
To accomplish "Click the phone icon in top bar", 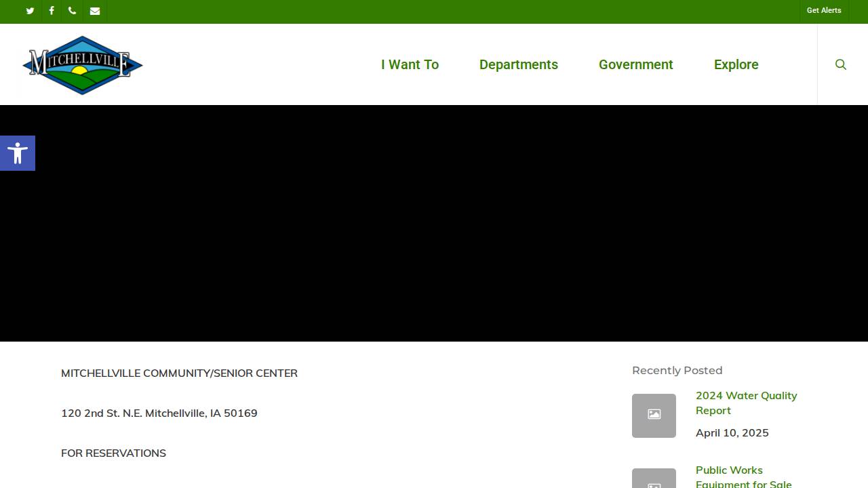I will point(73,11).
